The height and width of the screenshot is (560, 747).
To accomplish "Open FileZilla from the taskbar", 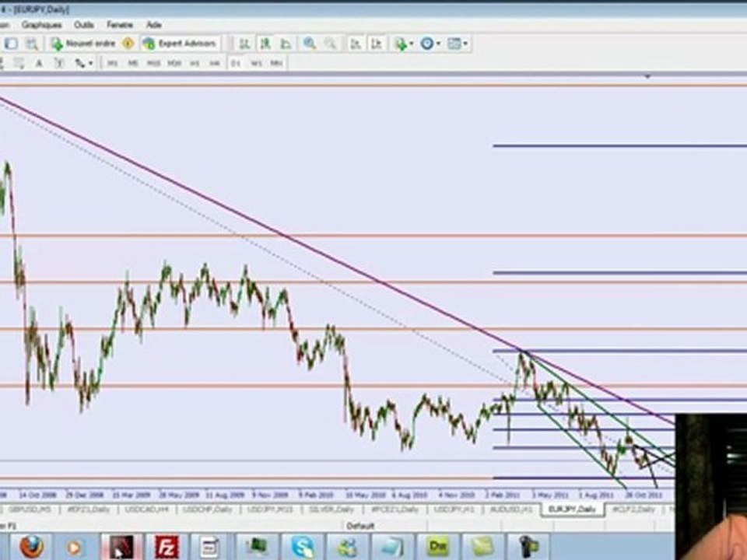I will (167, 547).
